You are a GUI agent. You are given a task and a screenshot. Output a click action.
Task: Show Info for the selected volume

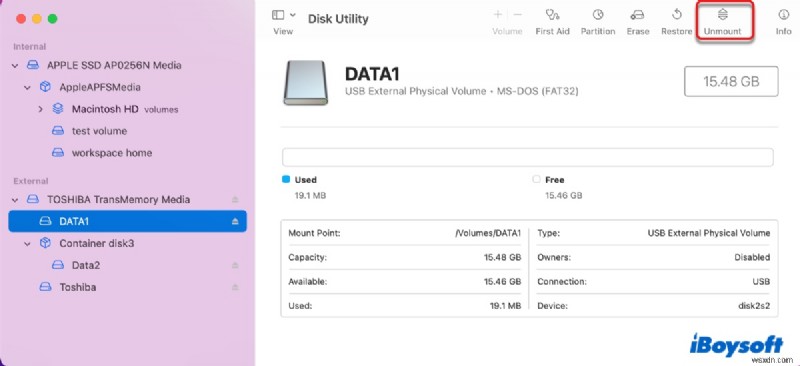pyautogui.click(x=783, y=22)
